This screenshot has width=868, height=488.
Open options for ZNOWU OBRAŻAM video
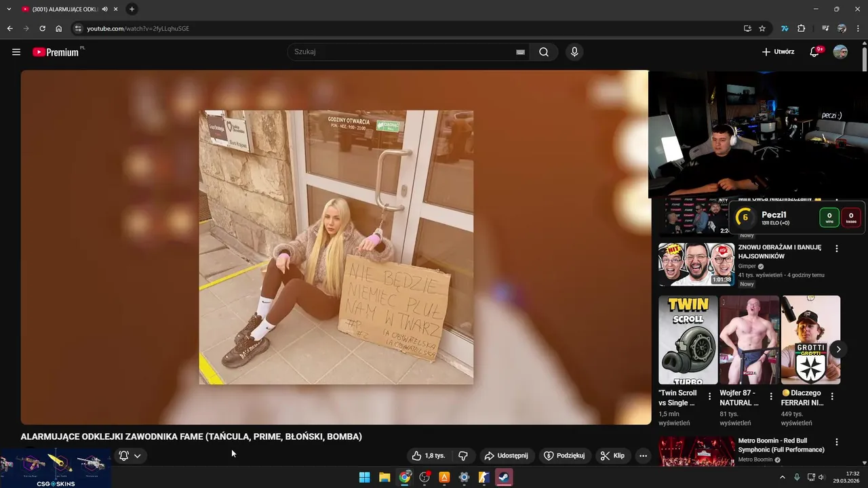click(836, 249)
